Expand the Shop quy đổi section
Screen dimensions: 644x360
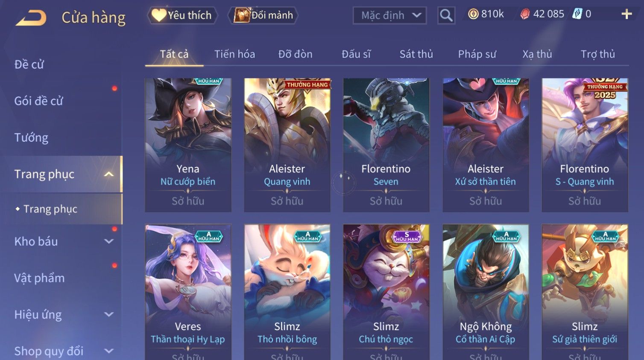pos(109,351)
